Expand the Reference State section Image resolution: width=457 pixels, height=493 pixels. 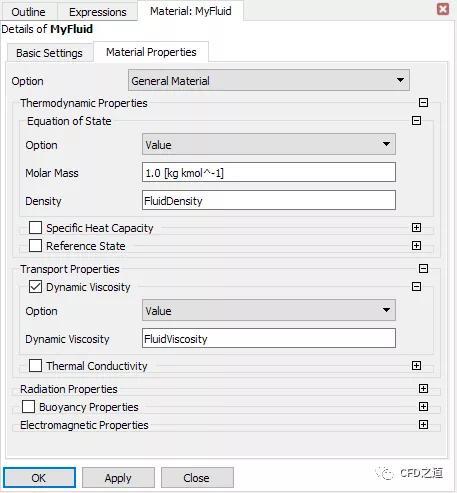coord(416,246)
